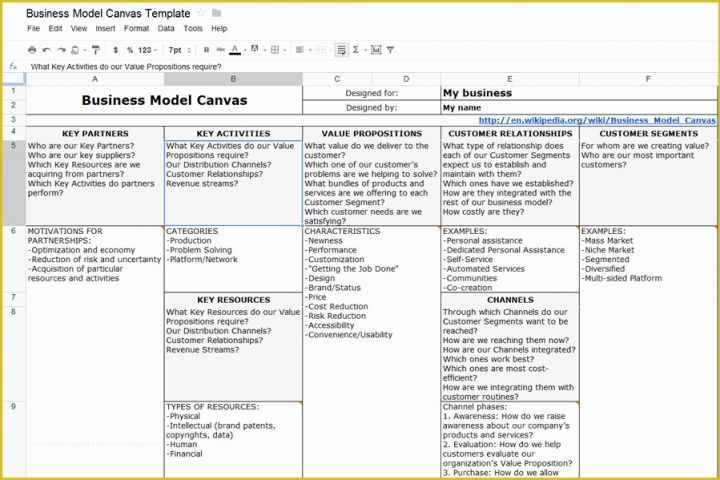Open the dropdown arrow beside background color
The height and width of the screenshot is (480, 720).
click(264, 50)
